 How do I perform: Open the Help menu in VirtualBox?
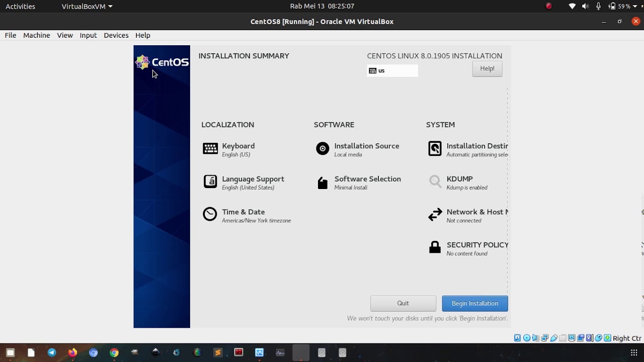(143, 35)
